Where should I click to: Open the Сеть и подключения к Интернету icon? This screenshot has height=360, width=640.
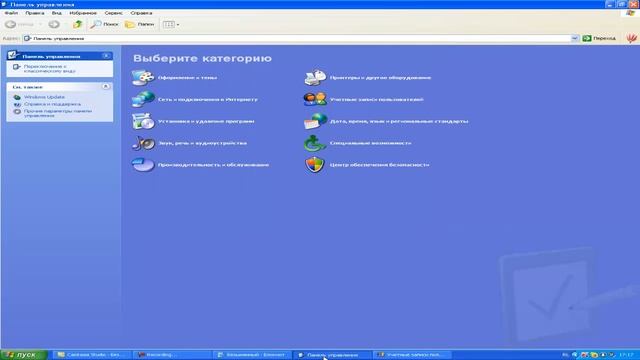(x=143, y=99)
